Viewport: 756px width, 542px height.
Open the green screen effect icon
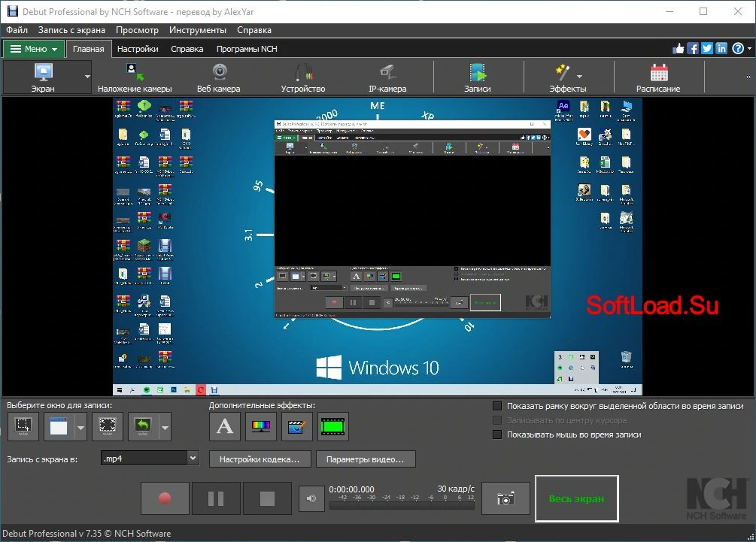(x=332, y=426)
